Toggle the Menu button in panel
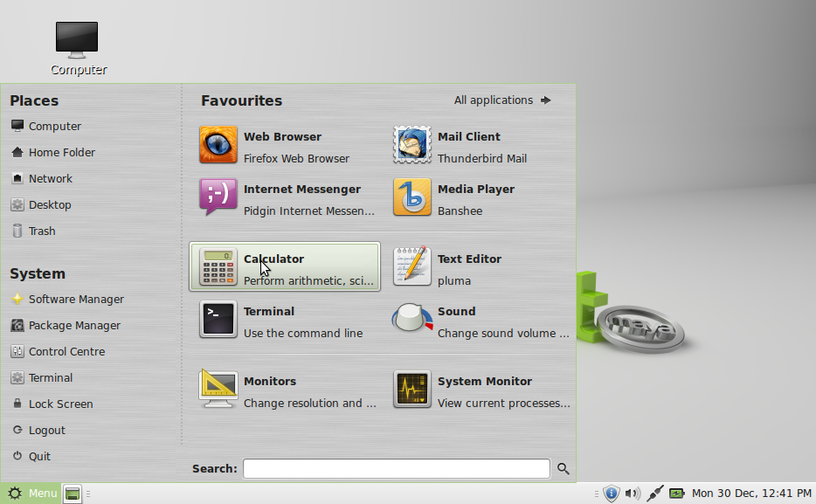 tap(31, 493)
